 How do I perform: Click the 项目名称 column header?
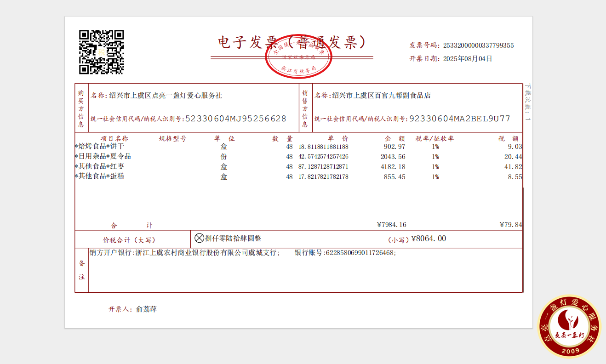coord(114,138)
